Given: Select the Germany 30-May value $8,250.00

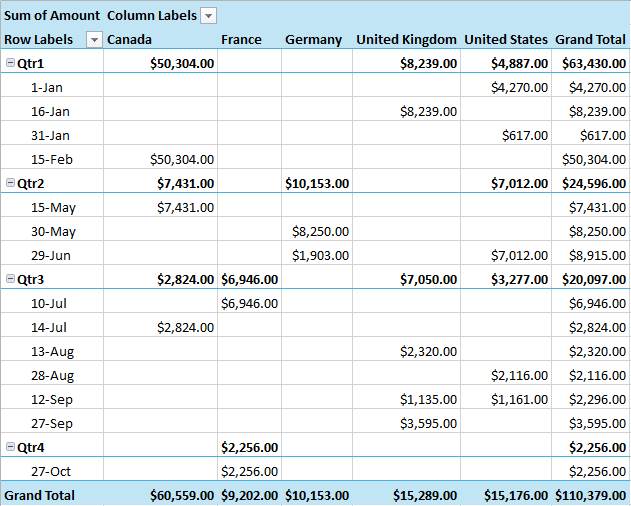Looking at the screenshot, I should click(320, 231).
